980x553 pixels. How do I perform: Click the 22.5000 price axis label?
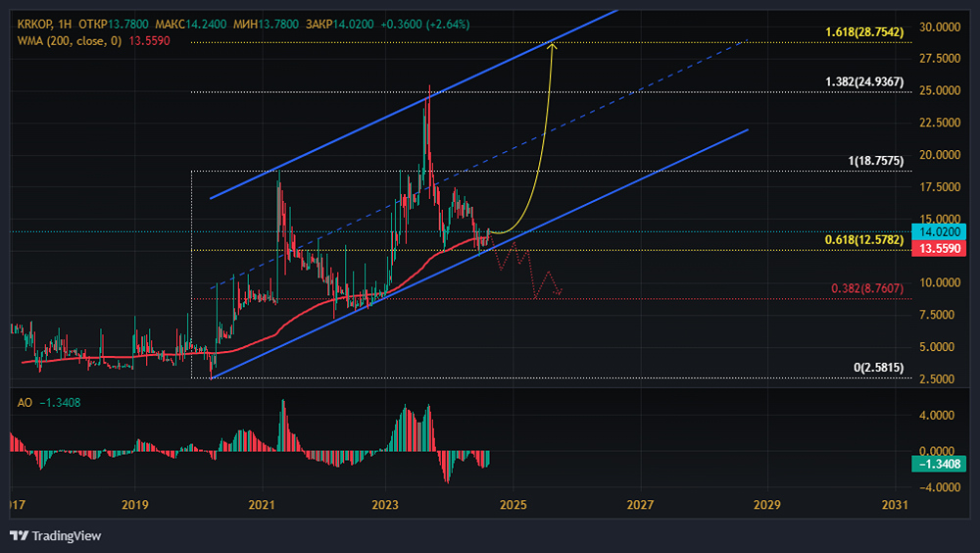(x=940, y=123)
